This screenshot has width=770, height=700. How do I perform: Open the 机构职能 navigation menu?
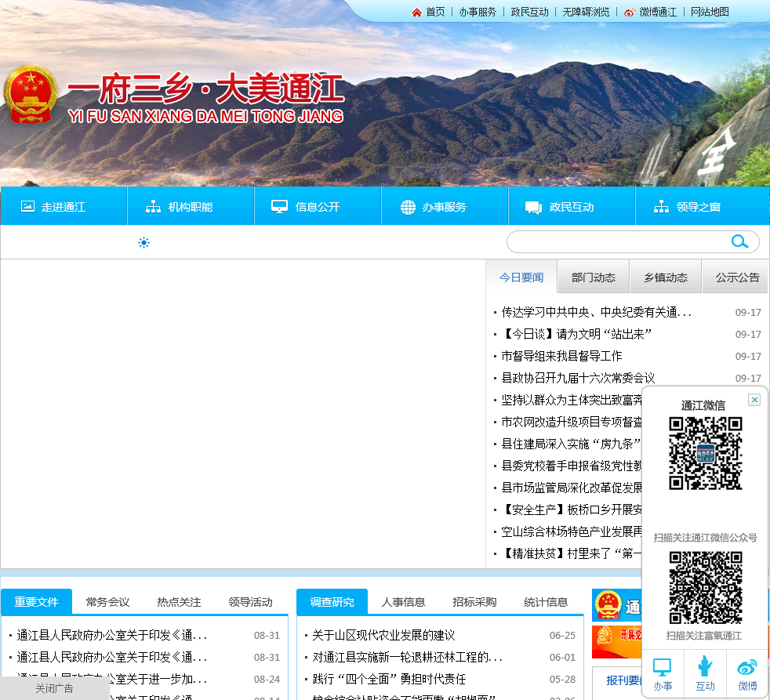(x=191, y=206)
